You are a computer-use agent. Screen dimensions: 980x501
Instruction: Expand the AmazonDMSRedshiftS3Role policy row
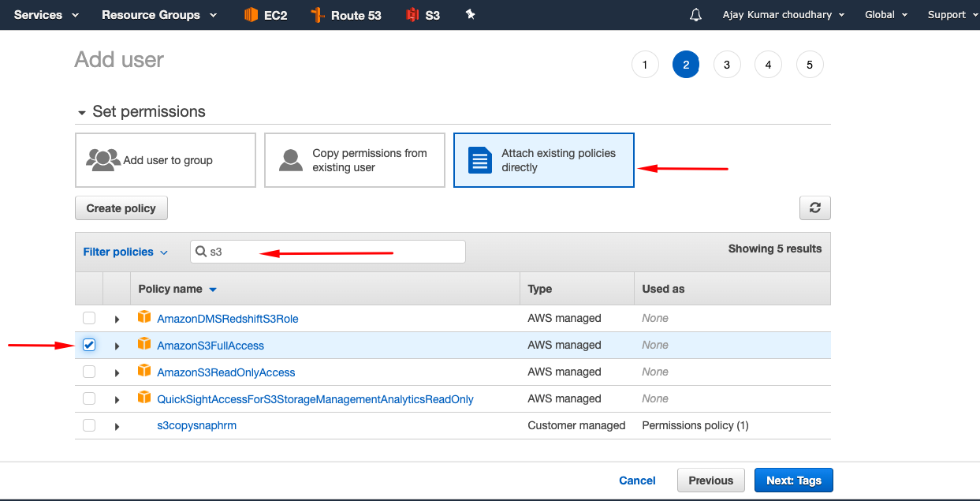[117, 320]
